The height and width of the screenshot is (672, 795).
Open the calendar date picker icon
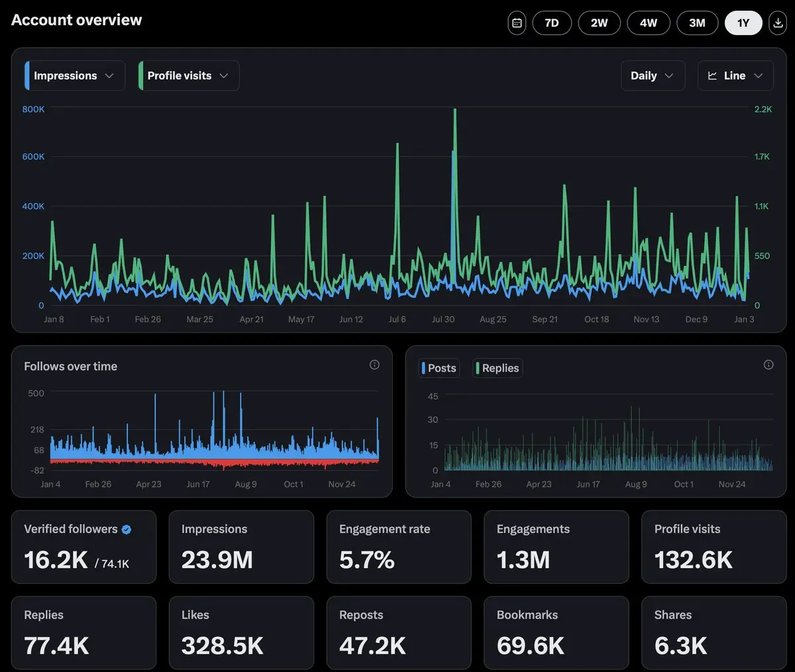pyautogui.click(x=517, y=23)
